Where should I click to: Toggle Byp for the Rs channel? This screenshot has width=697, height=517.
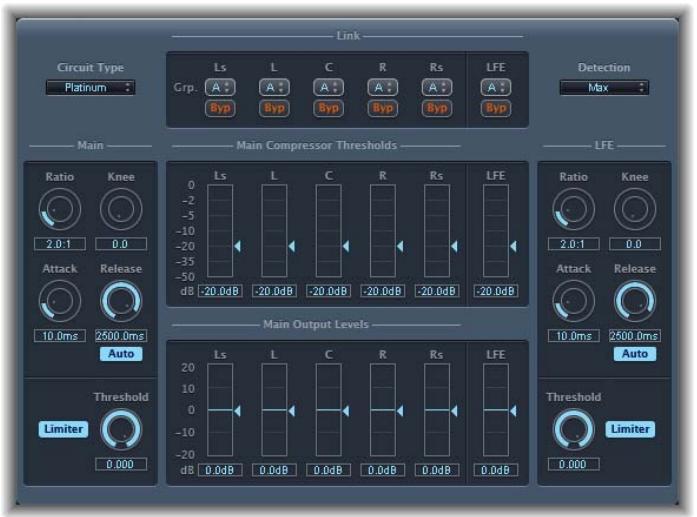tap(437, 108)
